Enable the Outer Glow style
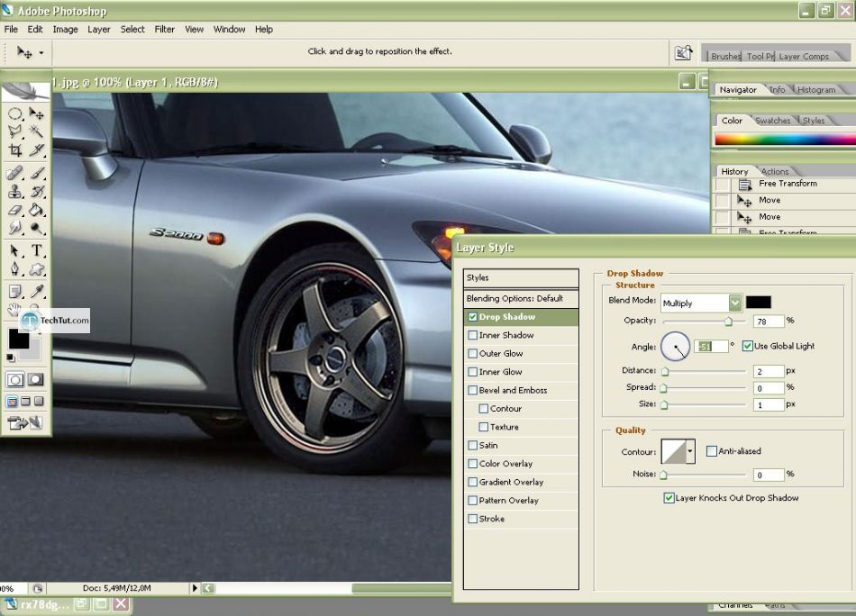856x616 pixels. tap(473, 354)
